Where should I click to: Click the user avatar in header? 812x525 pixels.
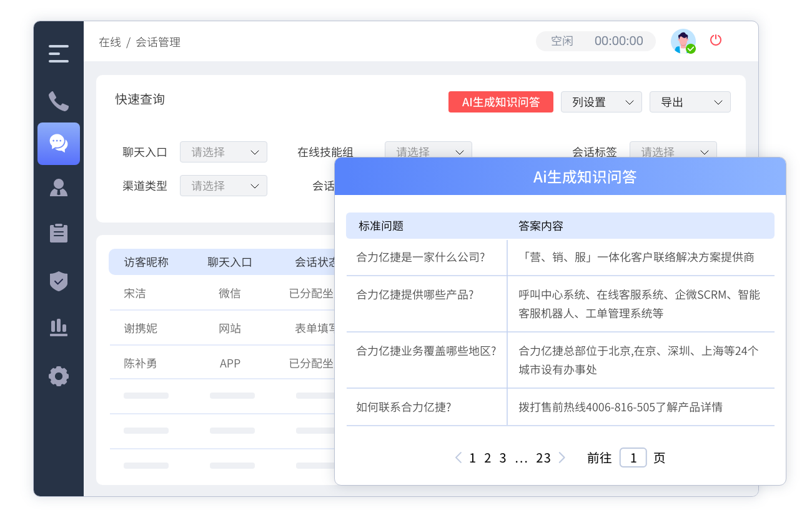[683, 41]
